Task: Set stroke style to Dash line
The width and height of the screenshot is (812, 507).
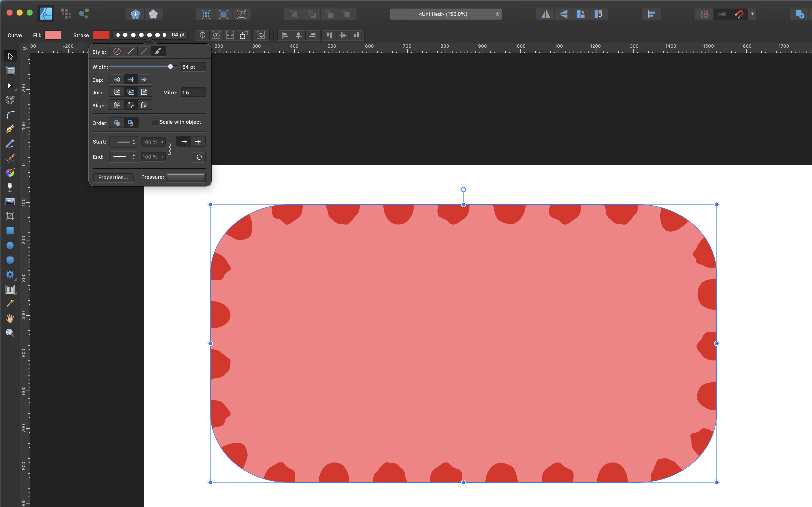Action: 144,51
